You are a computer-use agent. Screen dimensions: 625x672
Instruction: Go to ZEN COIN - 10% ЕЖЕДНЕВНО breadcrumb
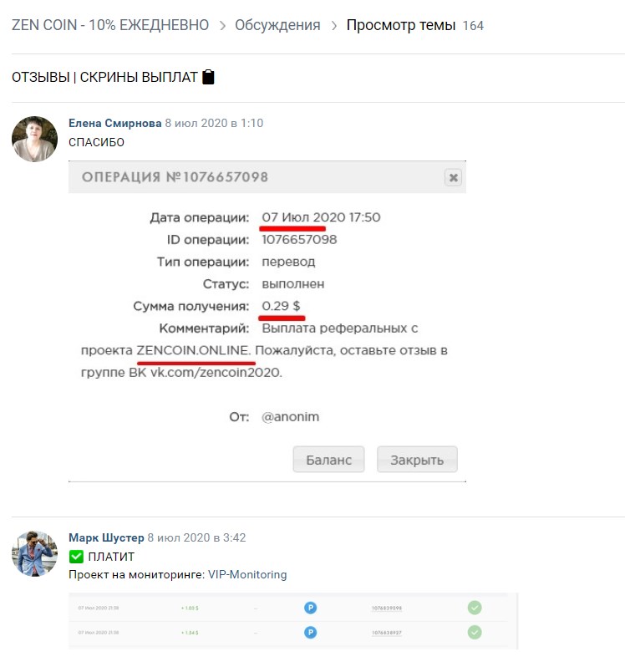tap(110, 25)
